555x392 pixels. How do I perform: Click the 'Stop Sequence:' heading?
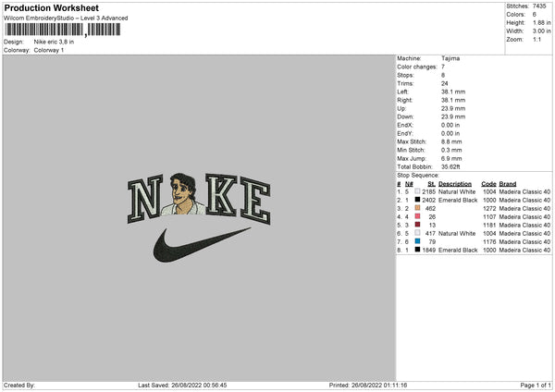coord(418,175)
